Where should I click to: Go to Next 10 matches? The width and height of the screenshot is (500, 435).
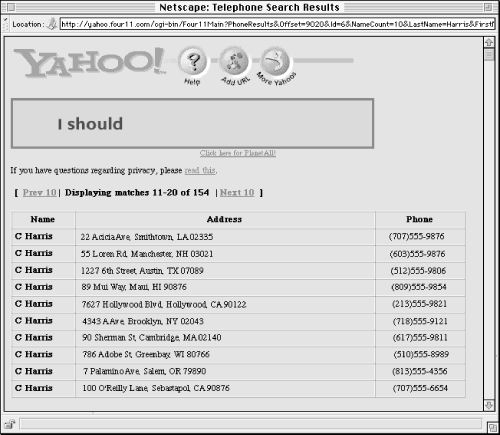click(x=237, y=193)
